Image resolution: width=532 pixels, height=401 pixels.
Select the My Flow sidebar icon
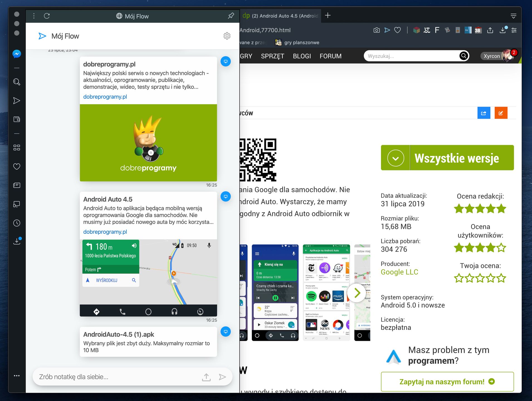click(17, 101)
